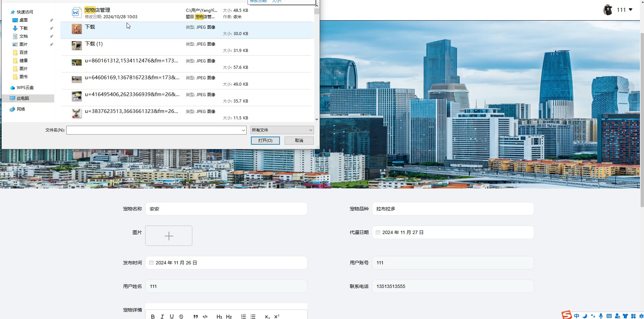Toggle underline in the editor toolbar
The height and width of the screenshot is (319, 644).
(x=172, y=316)
